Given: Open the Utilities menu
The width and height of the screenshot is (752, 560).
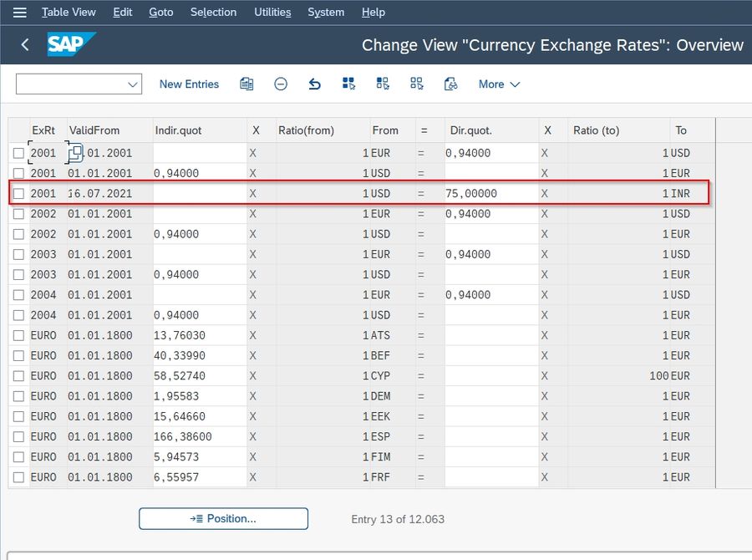Looking at the screenshot, I should (x=272, y=12).
